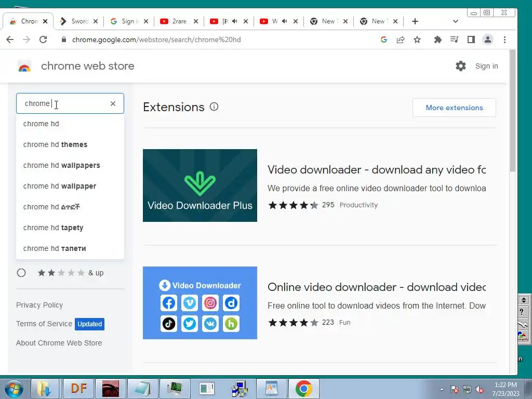Toggle the side panel icon
This screenshot has width=532, height=399.
[x=471, y=39]
